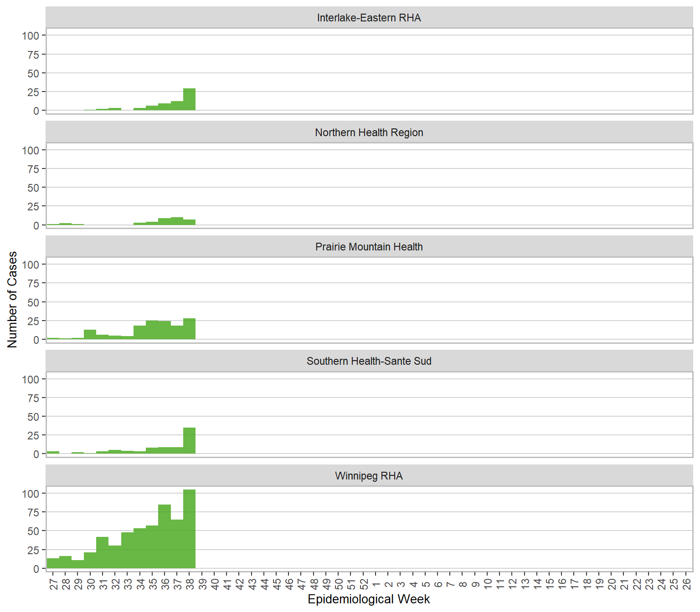Click the week 31 bar in Winnipeg RHA
The width and height of the screenshot is (700, 612).
pyautogui.click(x=103, y=553)
